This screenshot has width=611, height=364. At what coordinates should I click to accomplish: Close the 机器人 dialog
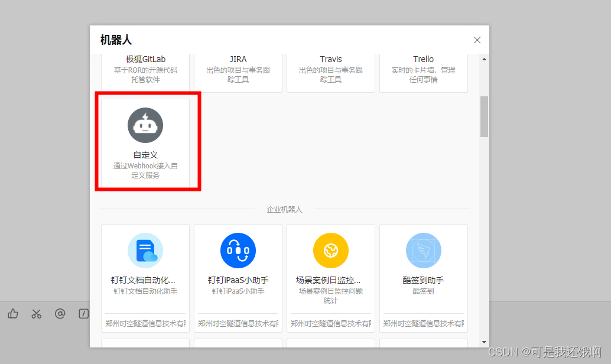(x=477, y=40)
